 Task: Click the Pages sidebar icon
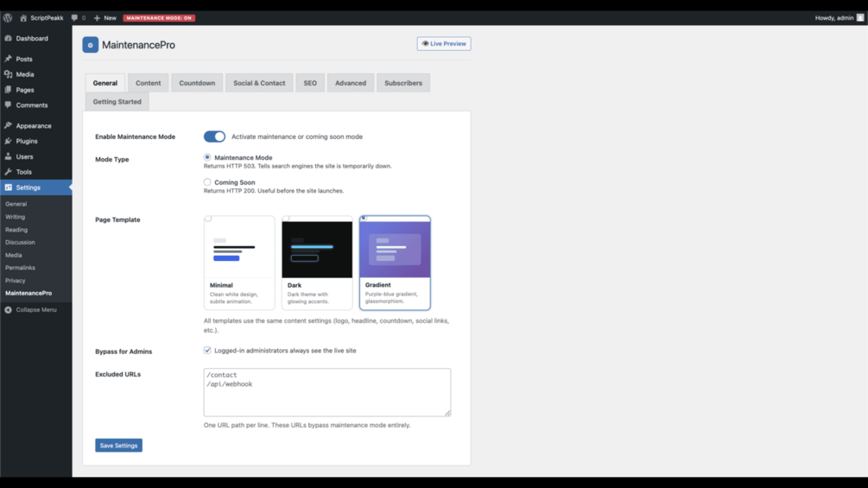(x=9, y=90)
